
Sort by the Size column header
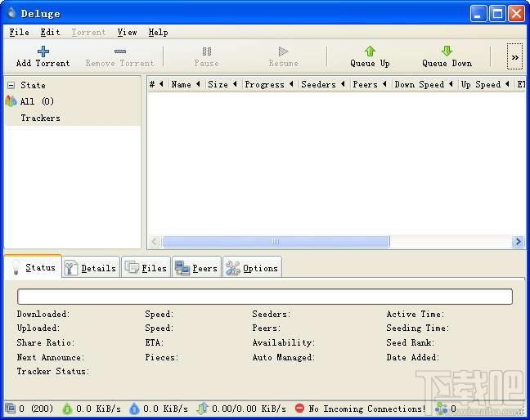pos(222,84)
